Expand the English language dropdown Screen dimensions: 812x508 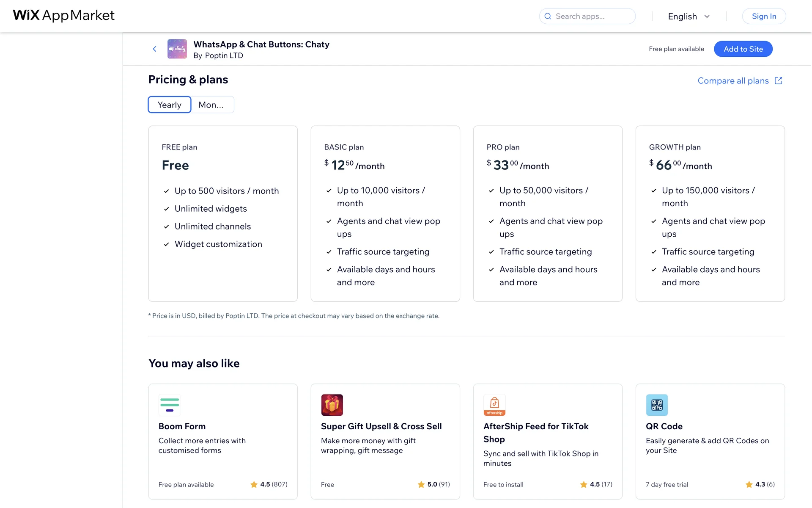(x=682, y=17)
